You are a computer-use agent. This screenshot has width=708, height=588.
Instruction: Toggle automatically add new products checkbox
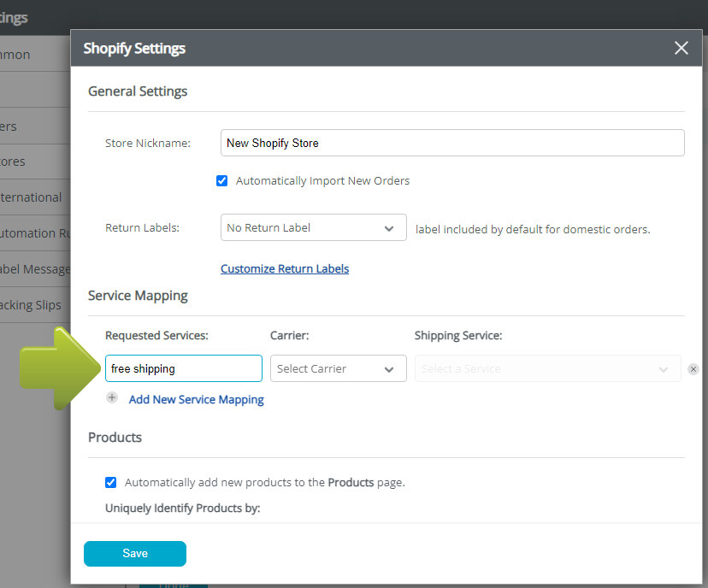(x=110, y=482)
